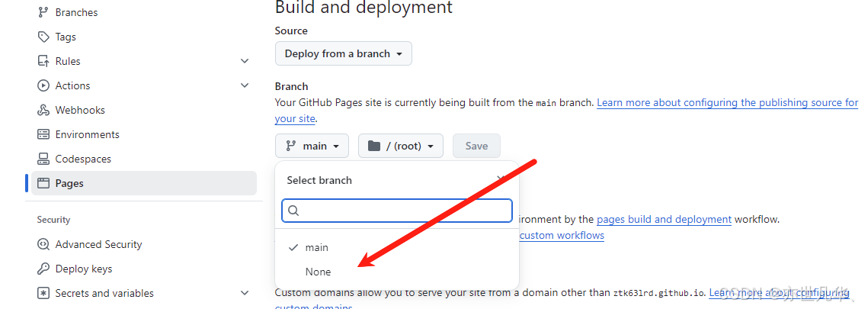
Task: Click the Secrets and variables asterisk icon
Action: [x=43, y=293]
